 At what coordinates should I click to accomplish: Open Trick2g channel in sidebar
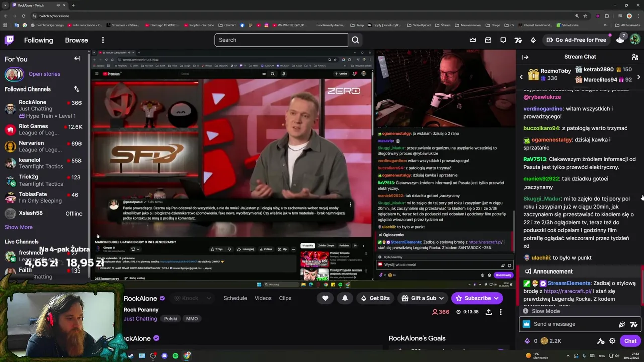[x=44, y=180]
